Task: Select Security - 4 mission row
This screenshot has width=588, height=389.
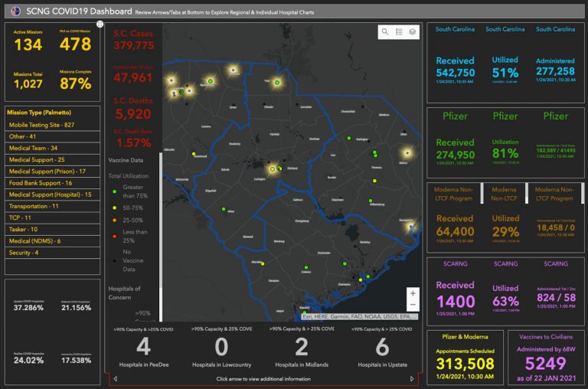Action: 53,253
